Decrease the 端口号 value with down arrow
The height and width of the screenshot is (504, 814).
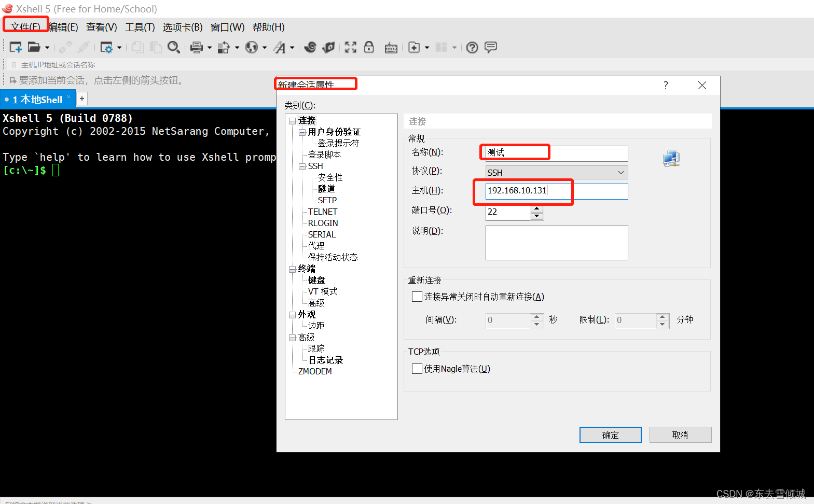537,216
